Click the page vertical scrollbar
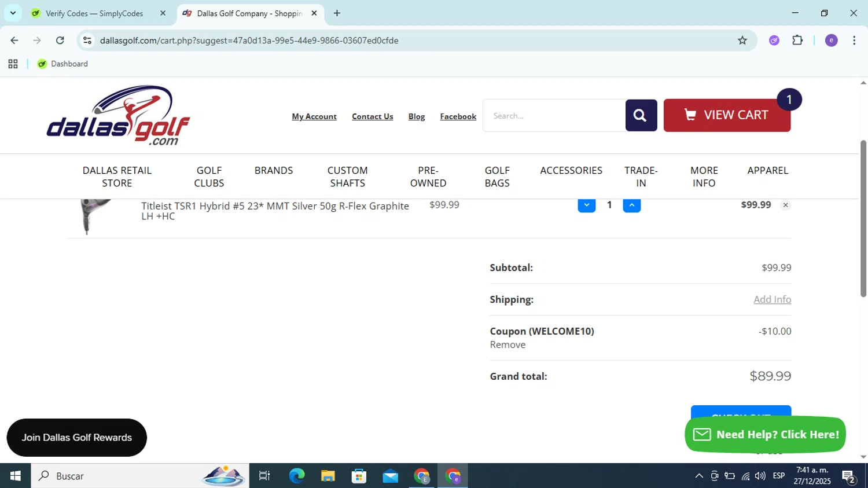Screen dimensions: 868x488 (863, 218)
